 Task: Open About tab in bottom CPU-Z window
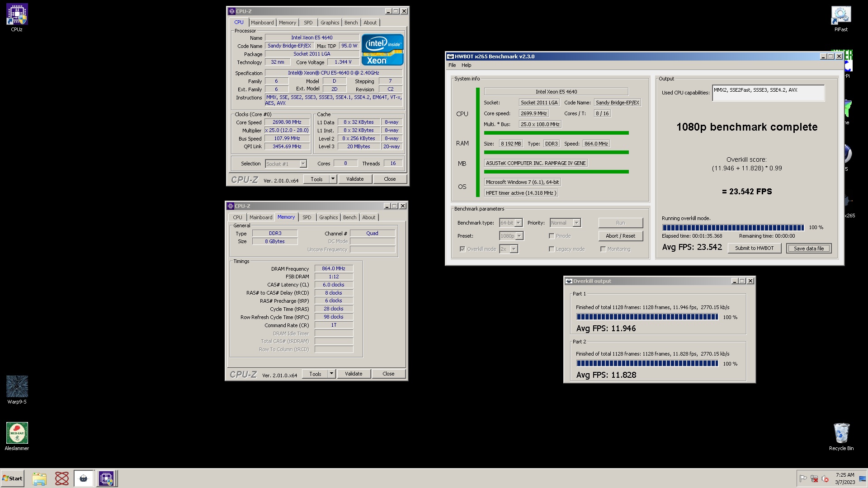368,217
